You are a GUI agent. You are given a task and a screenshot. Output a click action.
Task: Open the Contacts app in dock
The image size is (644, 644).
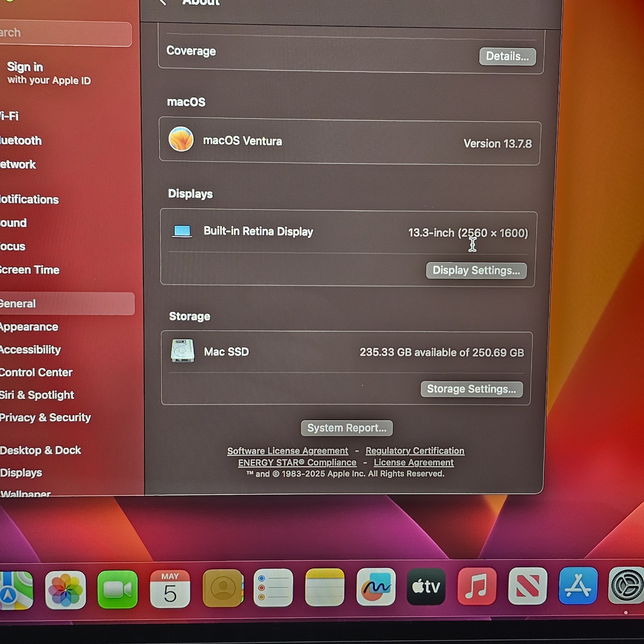point(223,588)
